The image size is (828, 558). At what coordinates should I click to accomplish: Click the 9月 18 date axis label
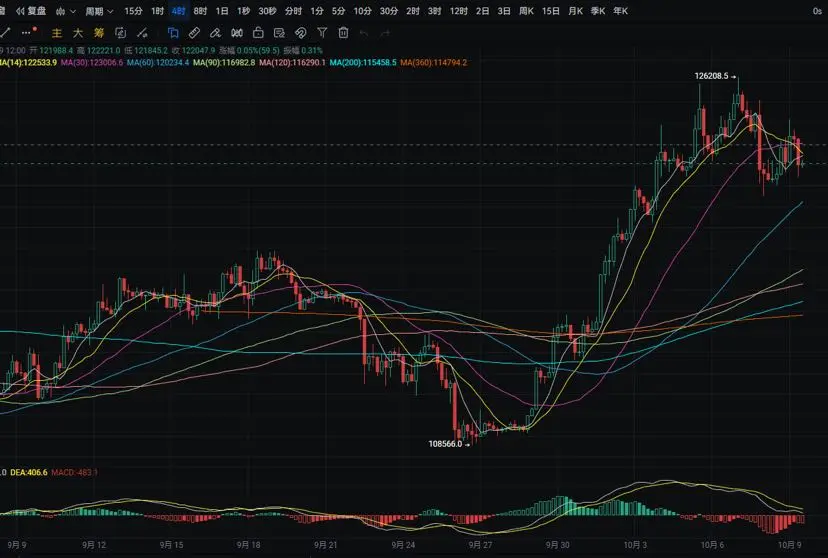248,545
